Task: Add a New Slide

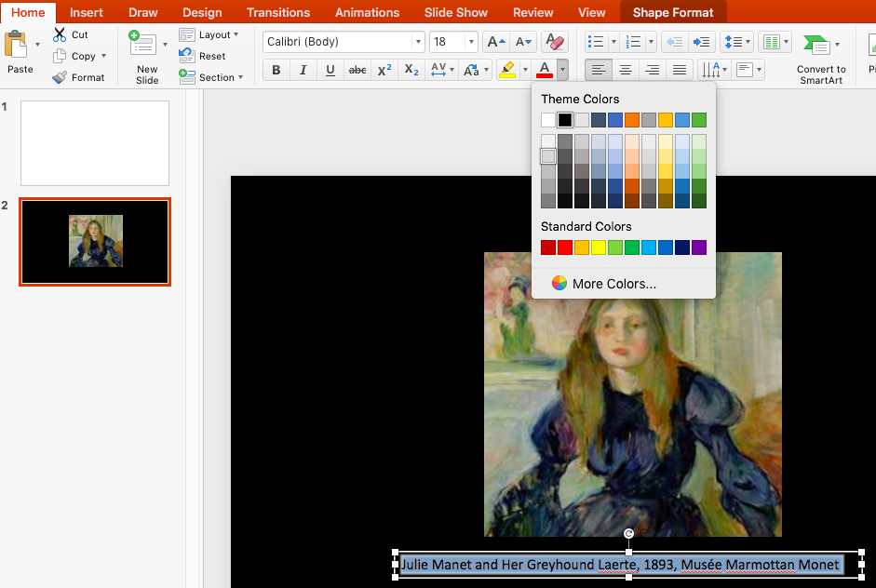Action: pos(142,43)
